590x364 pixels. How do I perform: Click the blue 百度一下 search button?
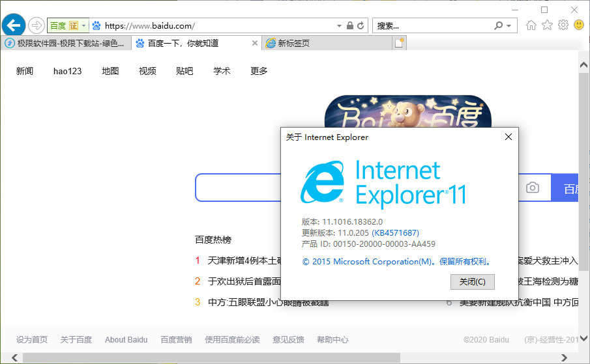click(x=565, y=188)
